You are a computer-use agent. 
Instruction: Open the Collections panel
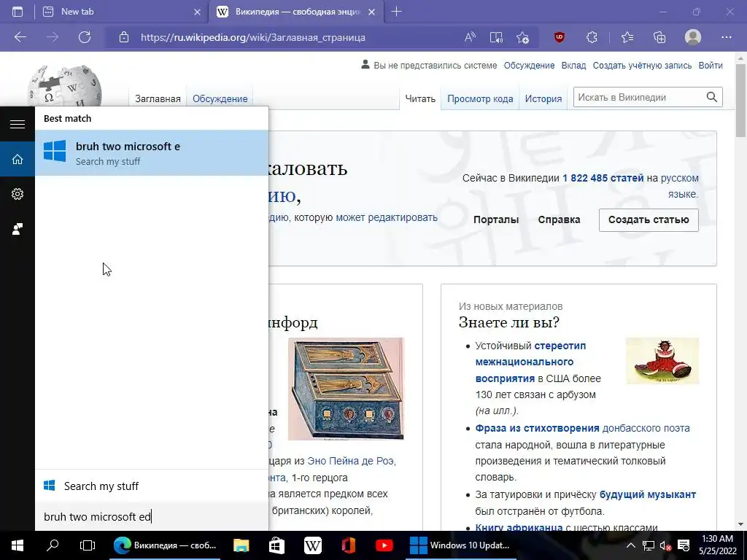[x=659, y=37]
